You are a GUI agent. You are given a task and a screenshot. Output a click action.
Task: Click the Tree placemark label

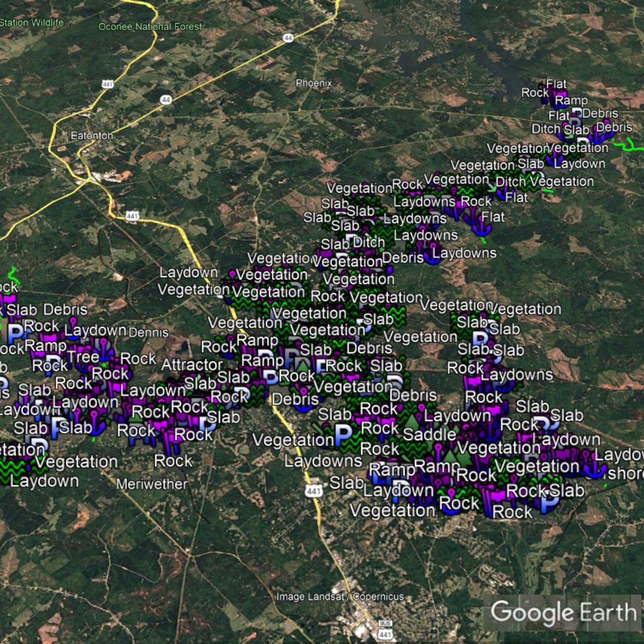tap(83, 357)
